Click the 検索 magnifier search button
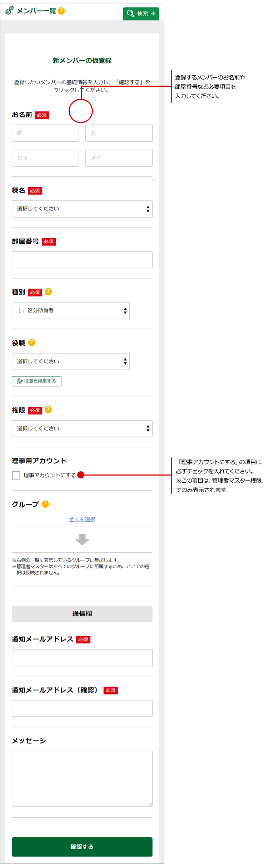The height and width of the screenshot is (868, 268). 141,14
